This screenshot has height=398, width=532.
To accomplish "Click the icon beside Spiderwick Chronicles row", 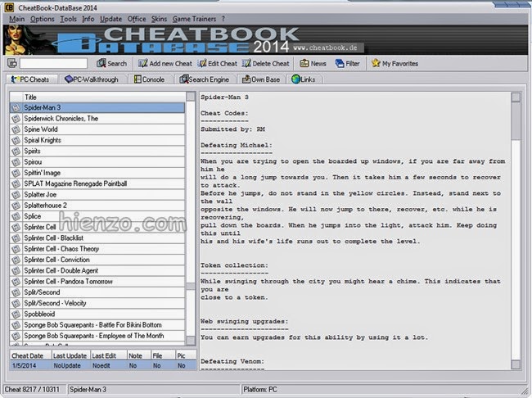I will coord(16,119).
